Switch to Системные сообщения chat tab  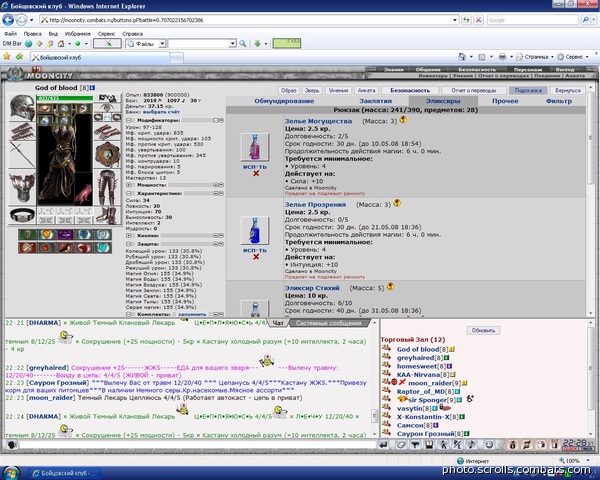[x=329, y=323]
